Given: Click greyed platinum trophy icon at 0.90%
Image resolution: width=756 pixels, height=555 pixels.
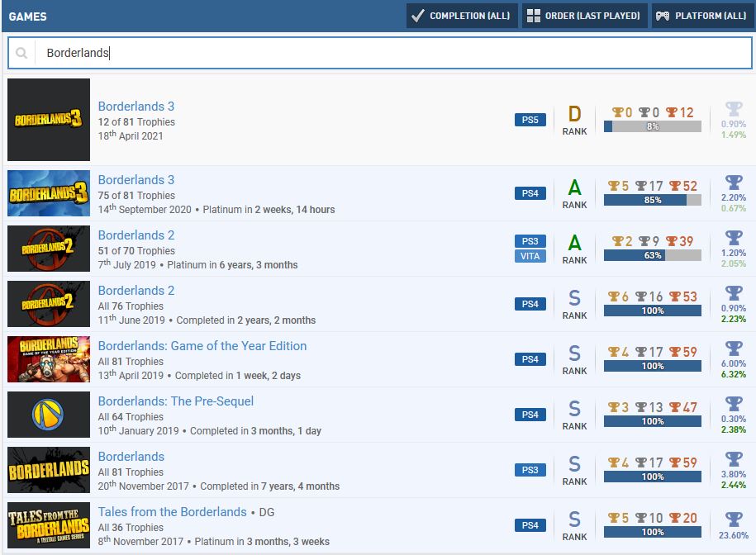Looking at the screenshot, I should click(734, 109).
